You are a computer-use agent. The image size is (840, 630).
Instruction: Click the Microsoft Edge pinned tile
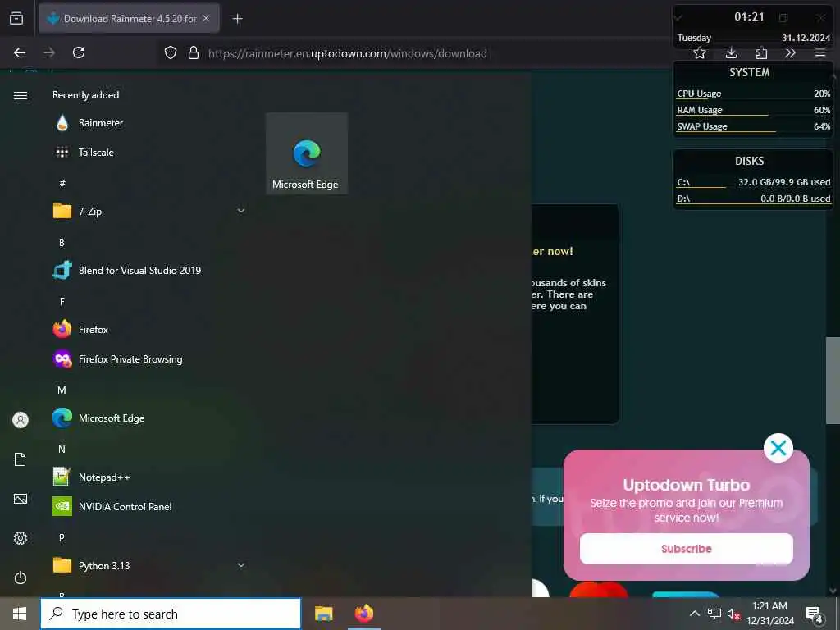click(x=307, y=153)
